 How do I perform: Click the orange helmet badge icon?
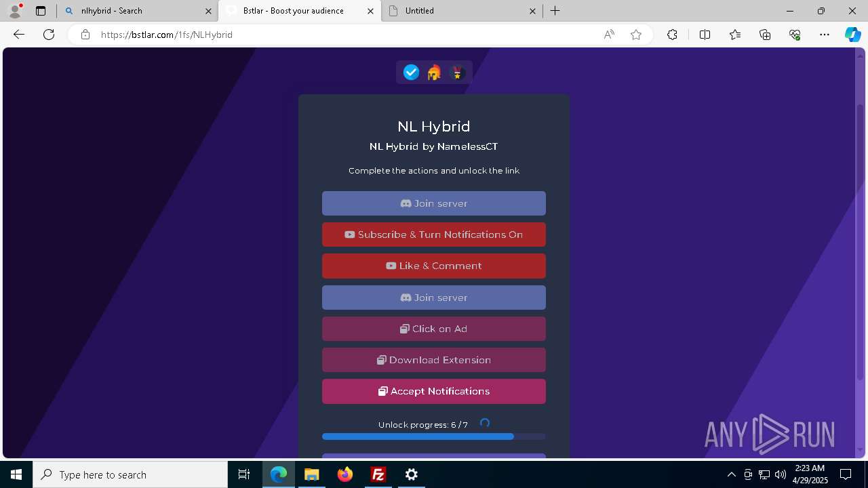pos(434,73)
